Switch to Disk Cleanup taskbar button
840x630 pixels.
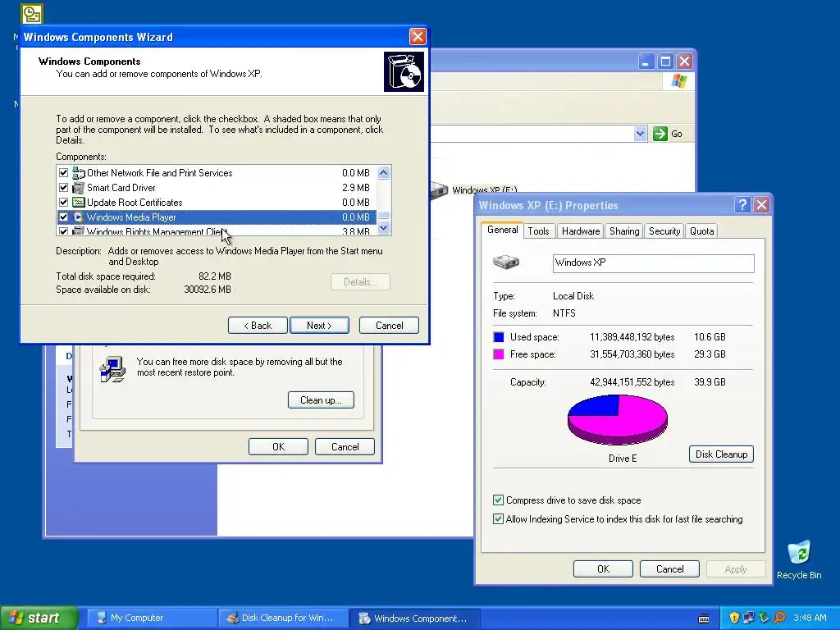284,618
